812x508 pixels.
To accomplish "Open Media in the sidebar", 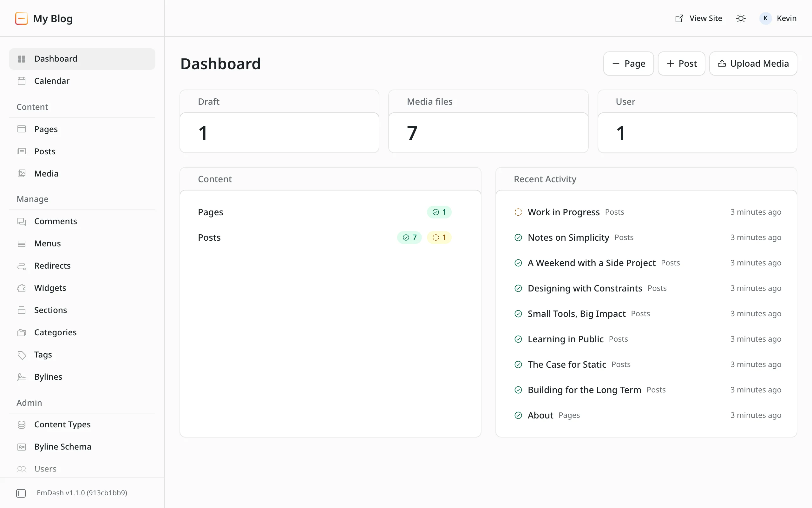I will point(82,173).
